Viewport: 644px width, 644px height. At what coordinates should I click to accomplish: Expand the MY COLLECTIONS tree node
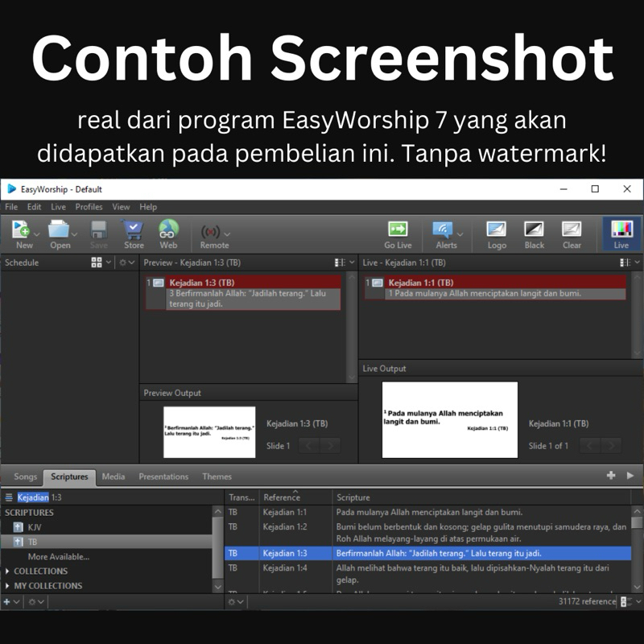[7, 586]
